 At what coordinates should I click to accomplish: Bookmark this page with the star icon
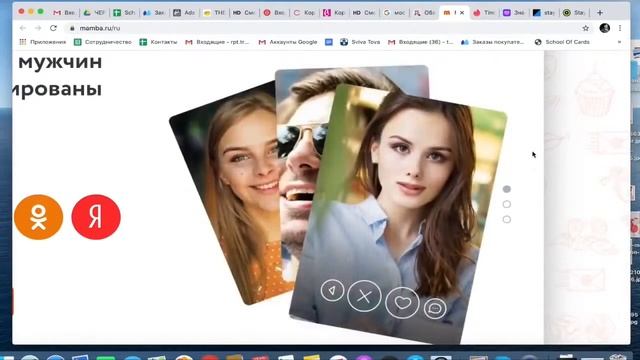point(586,28)
